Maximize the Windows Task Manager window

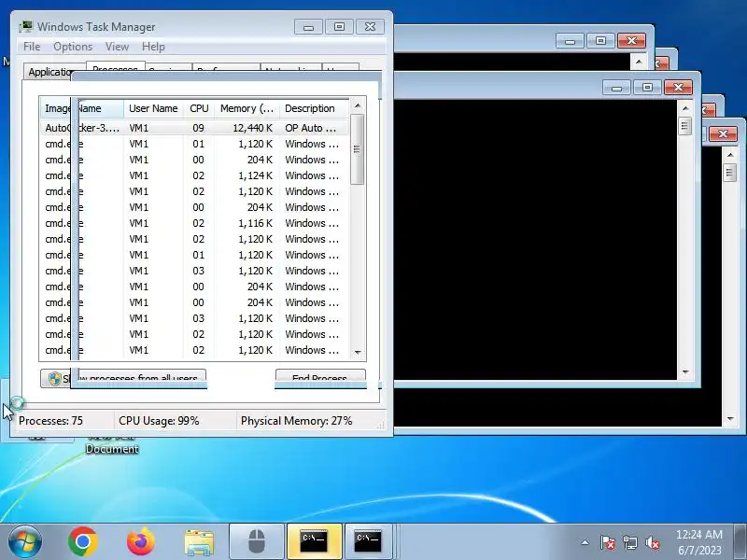click(x=339, y=27)
